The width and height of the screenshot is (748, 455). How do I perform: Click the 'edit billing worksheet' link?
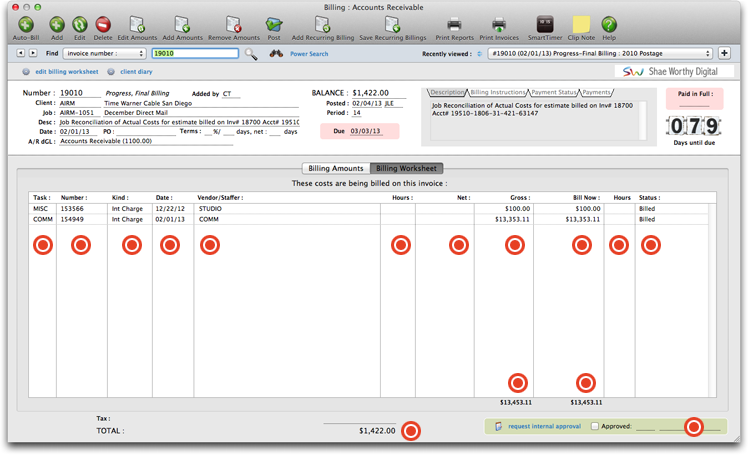tap(66, 72)
